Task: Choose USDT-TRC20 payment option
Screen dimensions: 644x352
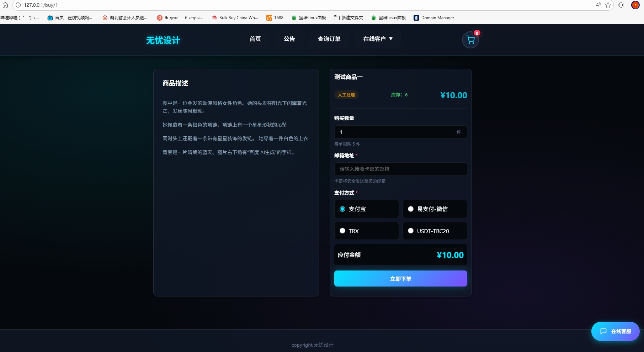Action: [x=435, y=231]
